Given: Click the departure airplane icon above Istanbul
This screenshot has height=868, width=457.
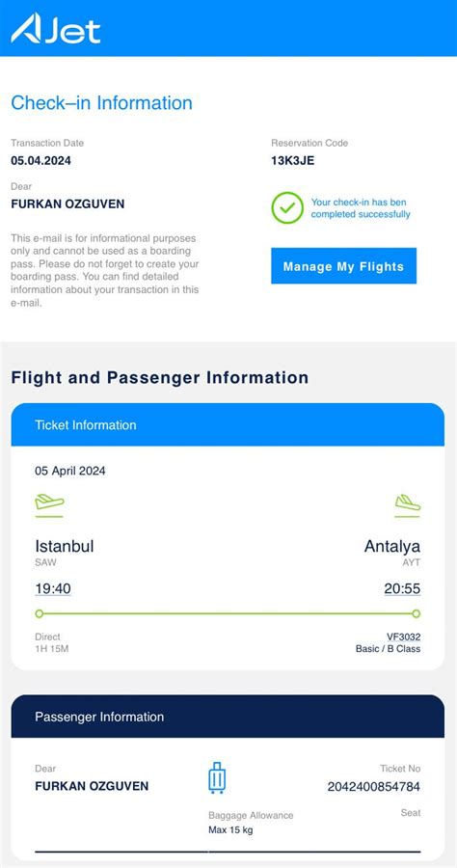Looking at the screenshot, I should tap(49, 505).
